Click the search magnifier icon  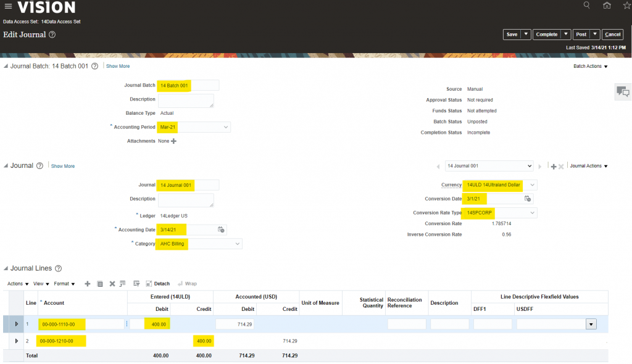pos(587,6)
